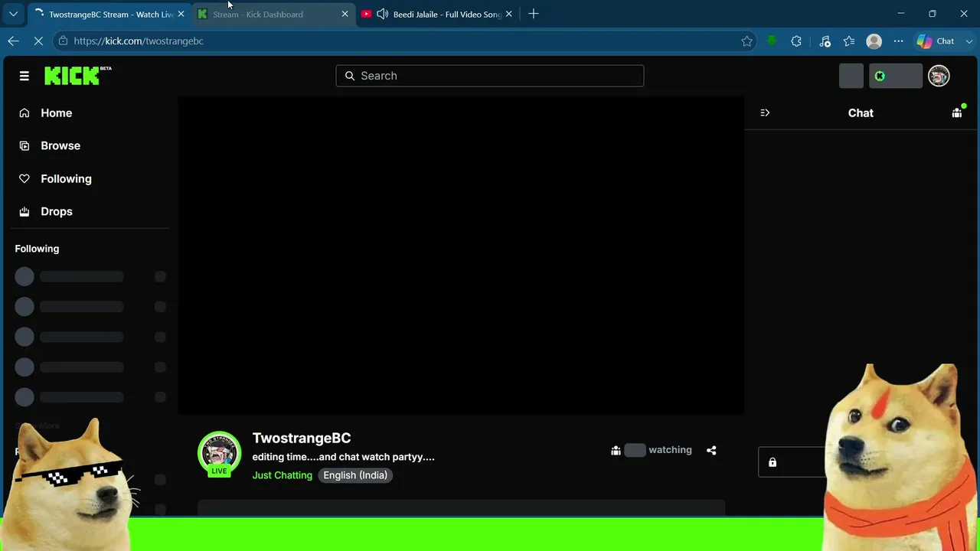Open the media control music note icon
Viewport: 980px width, 551px height.
tap(825, 41)
